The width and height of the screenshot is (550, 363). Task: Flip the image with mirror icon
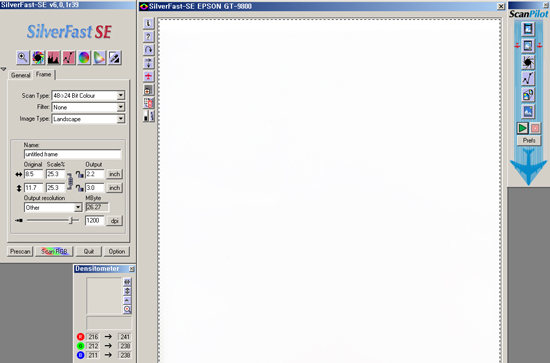(148, 63)
